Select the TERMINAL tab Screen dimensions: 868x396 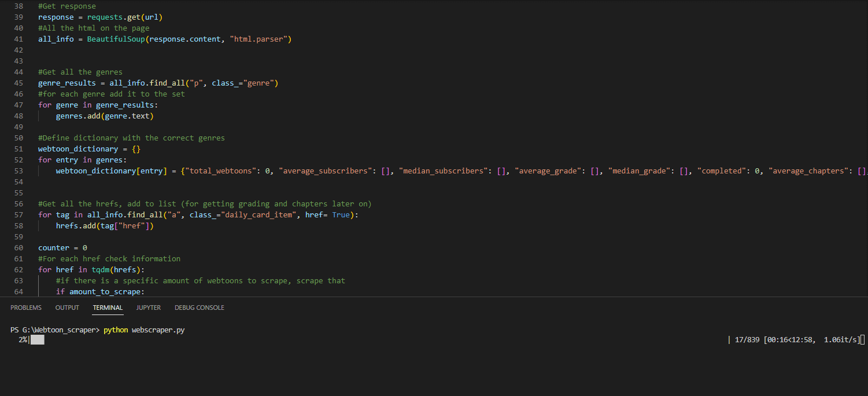click(108, 308)
